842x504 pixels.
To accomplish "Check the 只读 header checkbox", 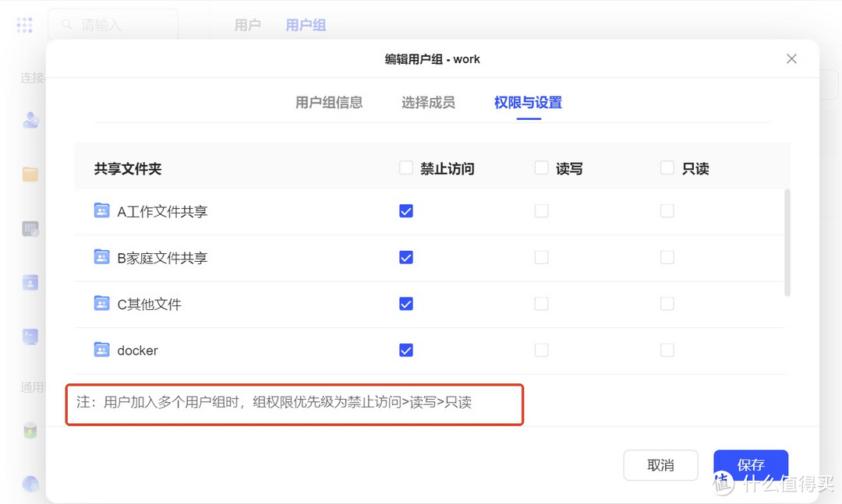I will click(667, 167).
